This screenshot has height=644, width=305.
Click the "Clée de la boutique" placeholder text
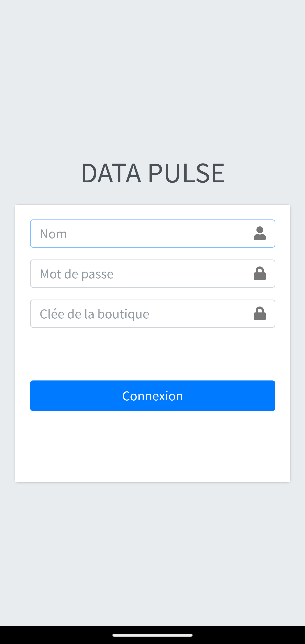click(94, 314)
